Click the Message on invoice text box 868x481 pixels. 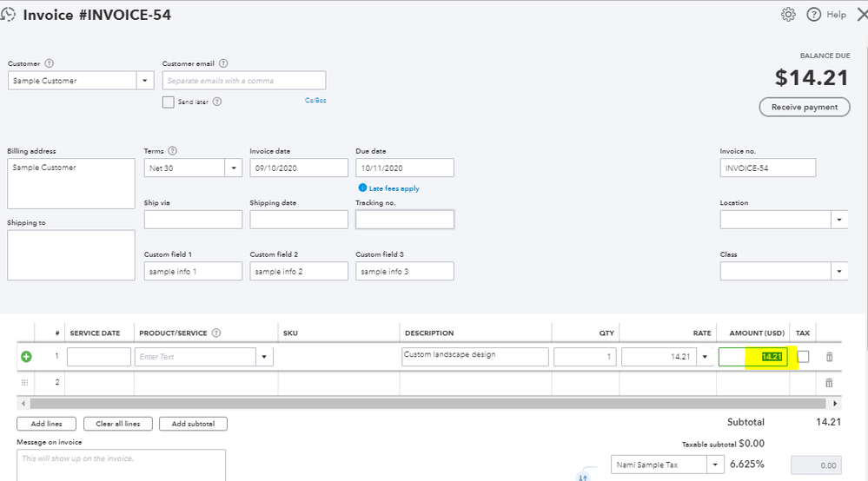(122, 465)
